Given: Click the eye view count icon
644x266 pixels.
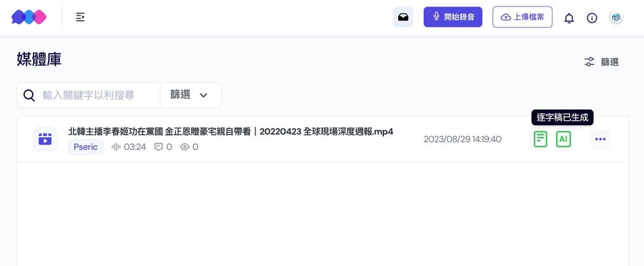Looking at the screenshot, I should coord(185,147).
